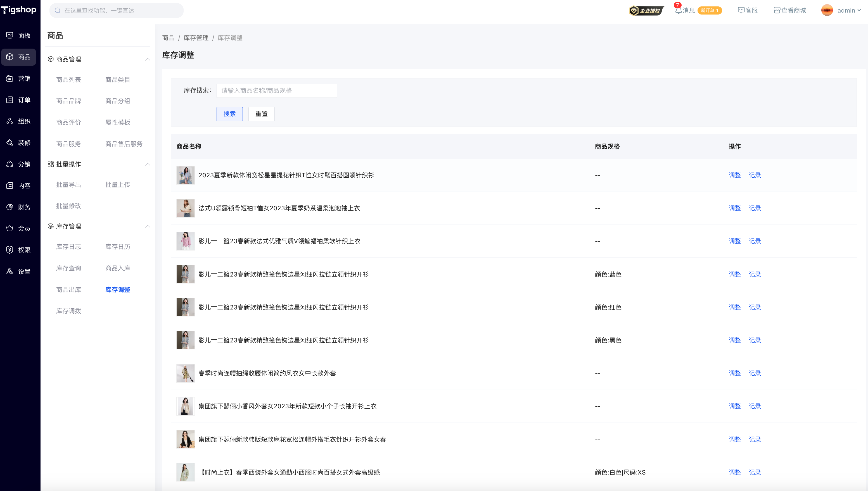Click 调整 for the 颜色:蓝色 product row

pos(734,274)
